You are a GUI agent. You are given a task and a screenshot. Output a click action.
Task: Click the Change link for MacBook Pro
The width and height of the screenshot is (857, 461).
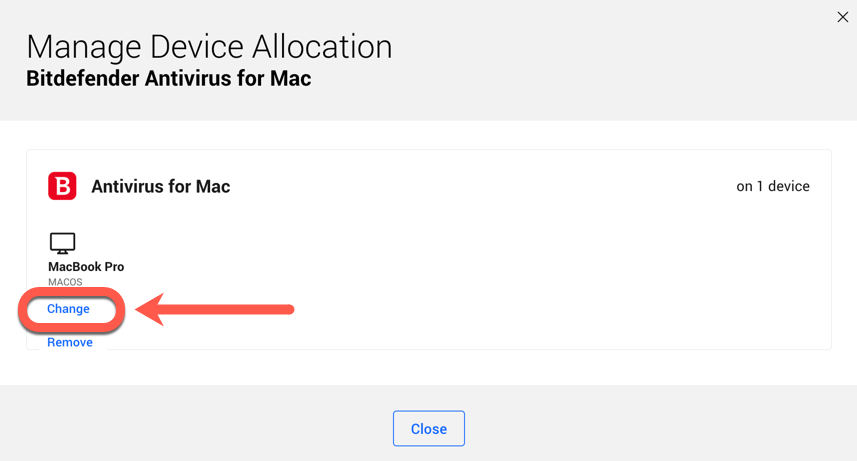(x=68, y=309)
